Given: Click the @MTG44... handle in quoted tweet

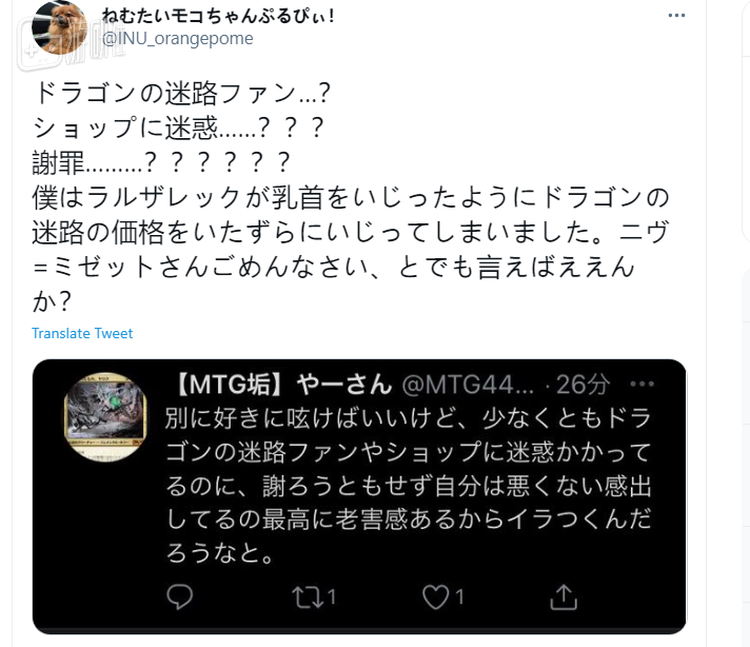Looking at the screenshot, I should (468, 384).
